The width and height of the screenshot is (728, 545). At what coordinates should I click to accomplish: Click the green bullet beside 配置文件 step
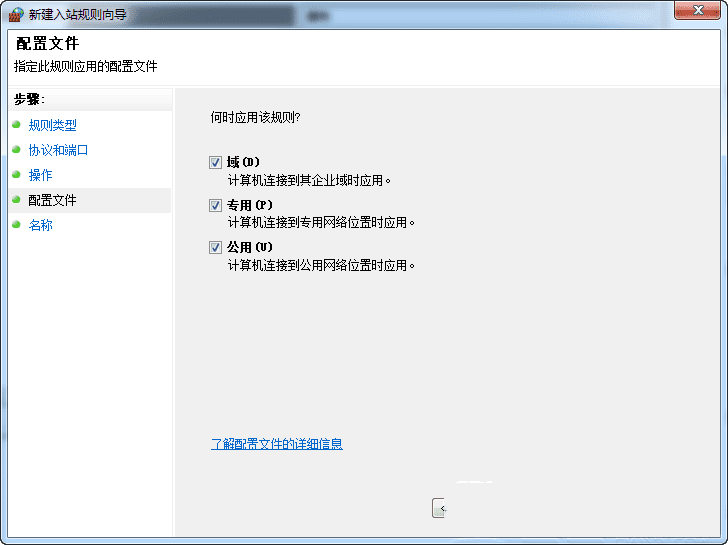(16, 200)
